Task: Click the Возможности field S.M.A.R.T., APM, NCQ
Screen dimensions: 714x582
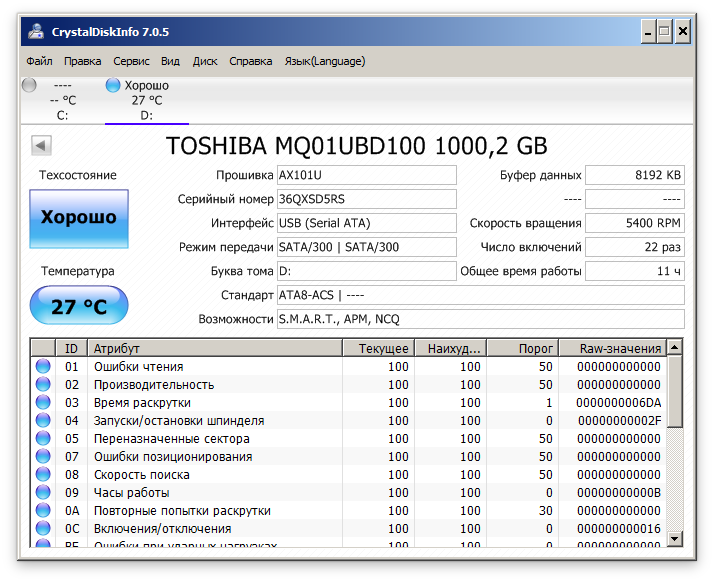Action: [480, 319]
